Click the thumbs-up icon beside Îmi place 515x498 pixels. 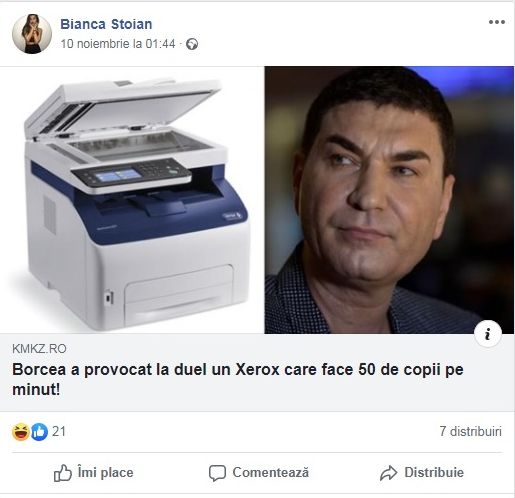tap(63, 473)
